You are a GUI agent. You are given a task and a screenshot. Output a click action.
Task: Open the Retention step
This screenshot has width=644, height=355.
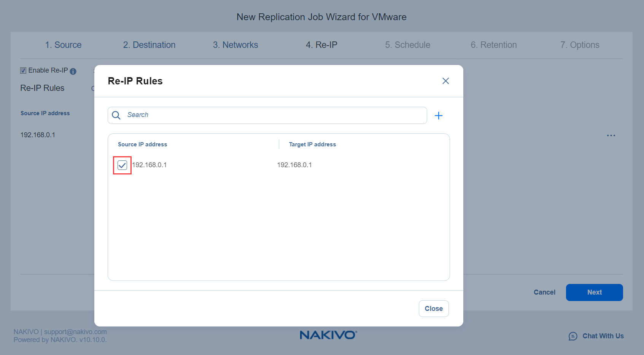pos(493,45)
